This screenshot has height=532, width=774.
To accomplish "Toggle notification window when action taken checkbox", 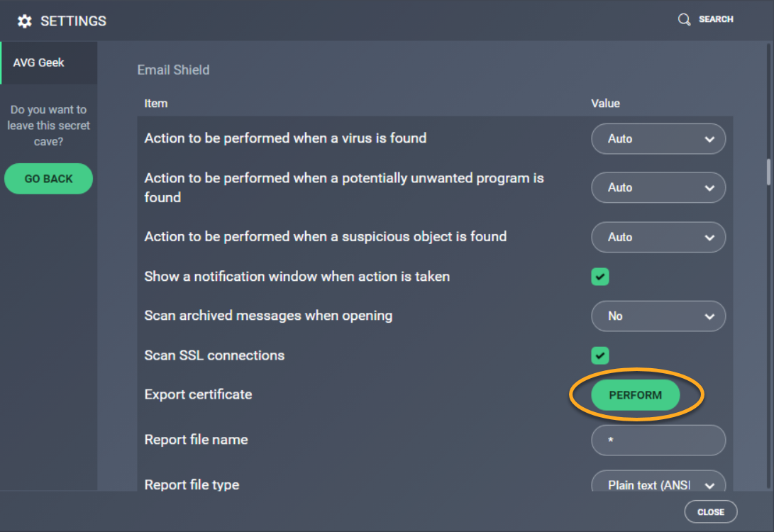I will pyautogui.click(x=599, y=277).
